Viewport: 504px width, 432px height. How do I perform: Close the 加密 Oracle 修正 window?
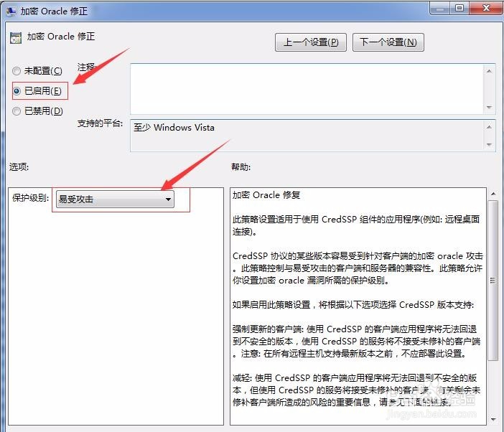[x=486, y=9]
